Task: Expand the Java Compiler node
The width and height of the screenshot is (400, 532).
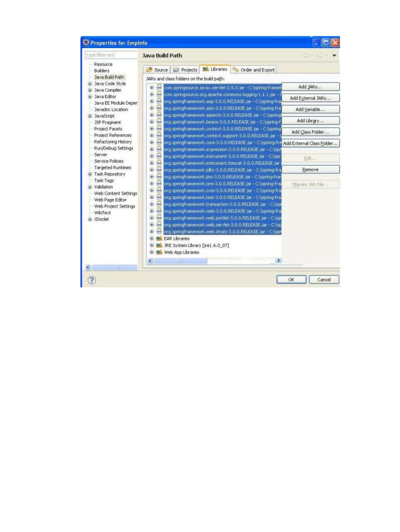Action: pyautogui.click(x=90, y=90)
